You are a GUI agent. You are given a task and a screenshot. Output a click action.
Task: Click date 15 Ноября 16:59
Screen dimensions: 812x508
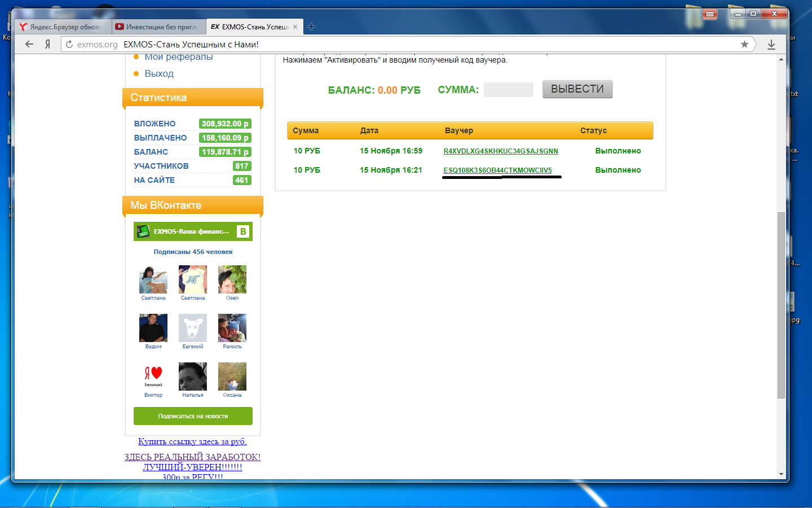391,151
